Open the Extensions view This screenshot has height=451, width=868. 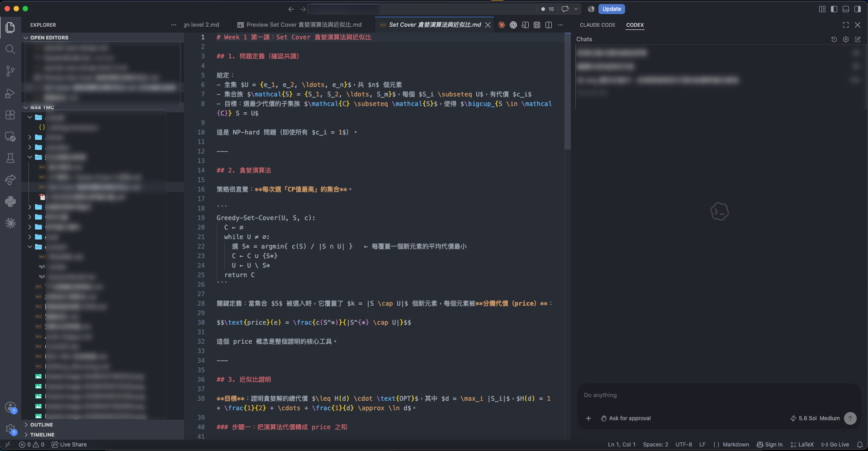click(x=10, y=115)
